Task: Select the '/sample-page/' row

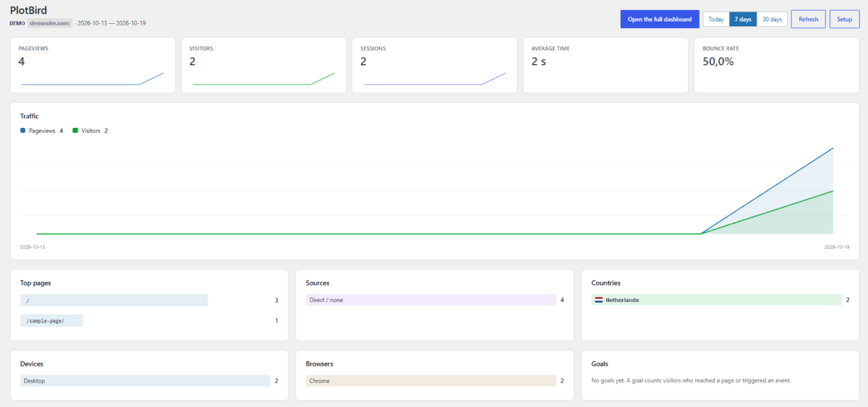Action: pyautogui.click(x=149, y=320)
